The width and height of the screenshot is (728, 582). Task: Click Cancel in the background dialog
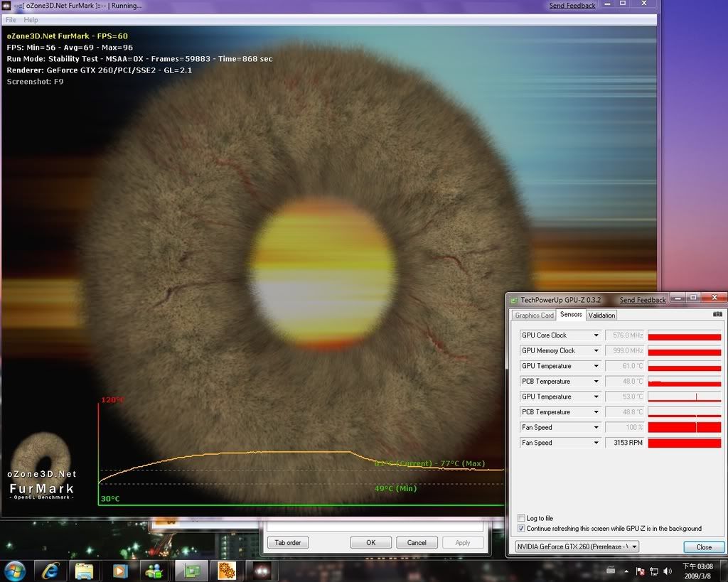[417, 542]
